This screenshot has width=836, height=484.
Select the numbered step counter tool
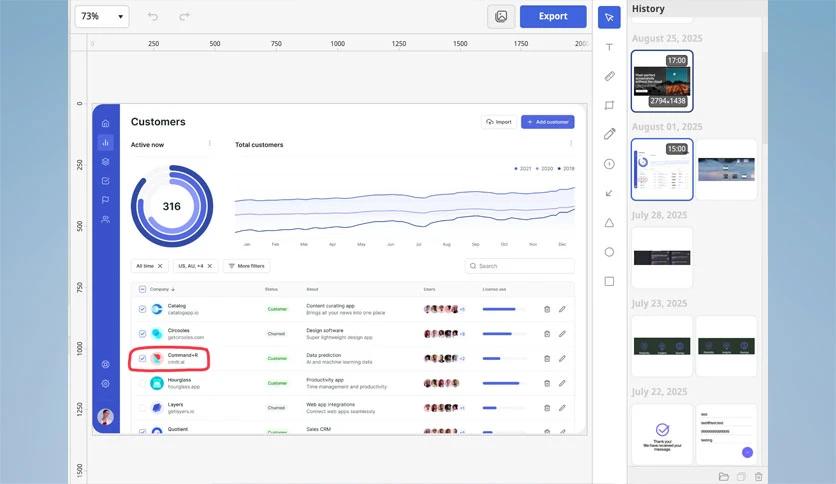pos(609,164)
